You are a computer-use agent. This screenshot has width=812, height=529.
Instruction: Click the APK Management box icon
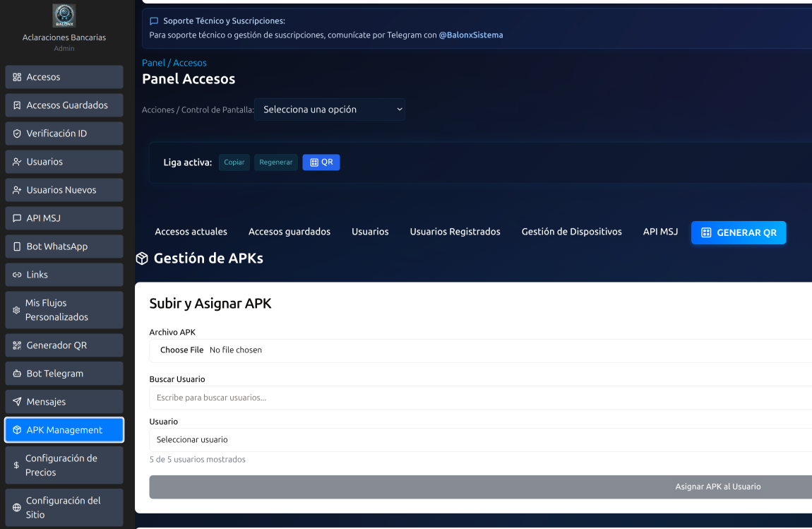click(x=17, y=430)
